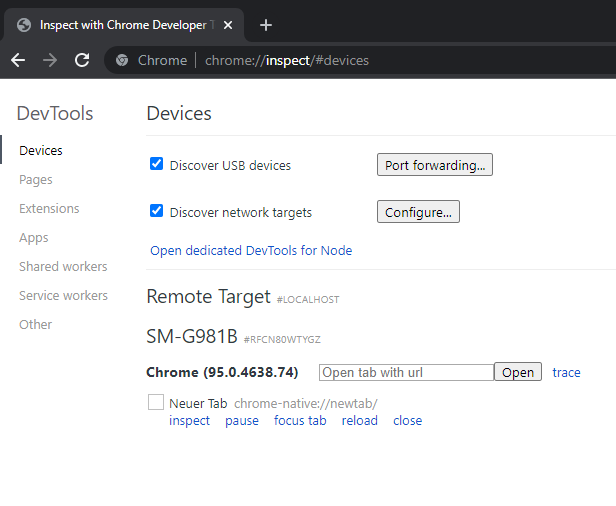This screenshot has width=616, height=506.
Task: Click the Neuer Tab page favicon
Action: [x=156, y=402]
